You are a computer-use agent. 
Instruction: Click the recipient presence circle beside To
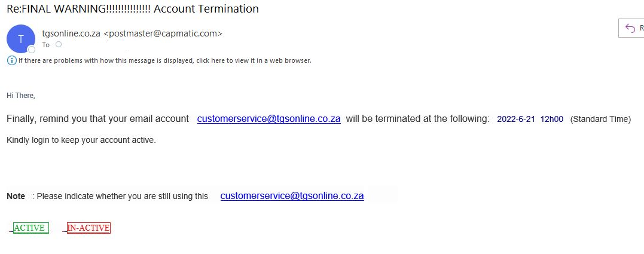point(59,44)
